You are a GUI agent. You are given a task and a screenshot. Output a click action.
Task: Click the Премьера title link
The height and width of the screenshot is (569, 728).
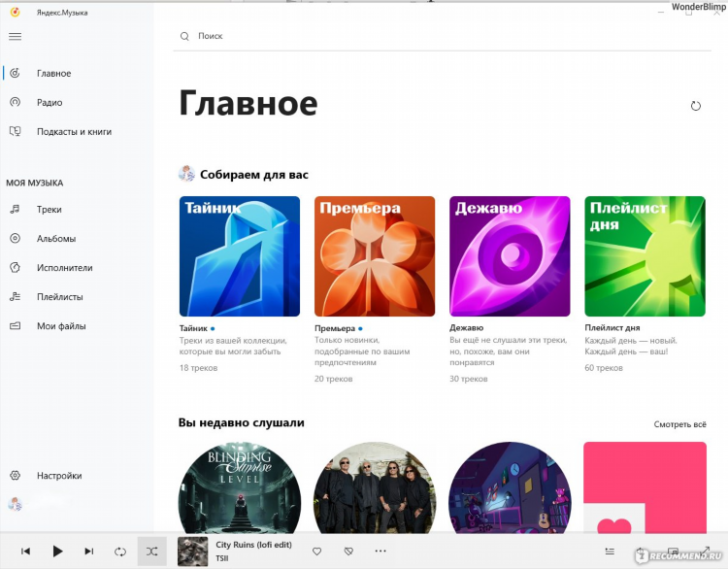click(335, 328)
